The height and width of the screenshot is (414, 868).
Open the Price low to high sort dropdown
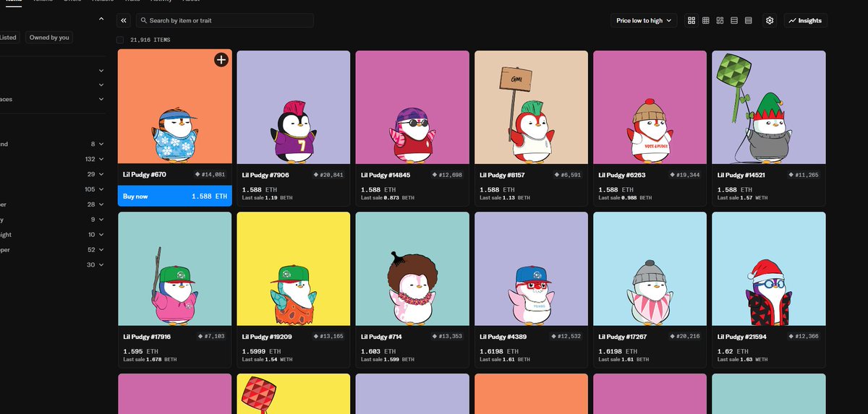[644, 21]
